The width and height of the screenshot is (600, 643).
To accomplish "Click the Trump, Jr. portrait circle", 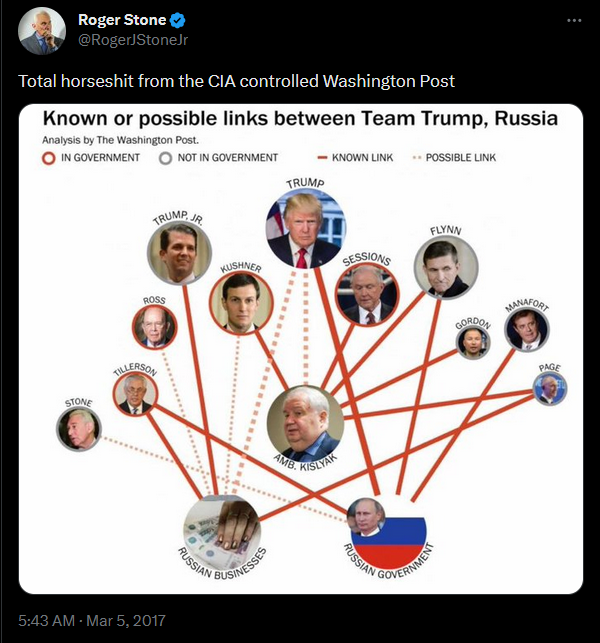I will tap(180, 253).
